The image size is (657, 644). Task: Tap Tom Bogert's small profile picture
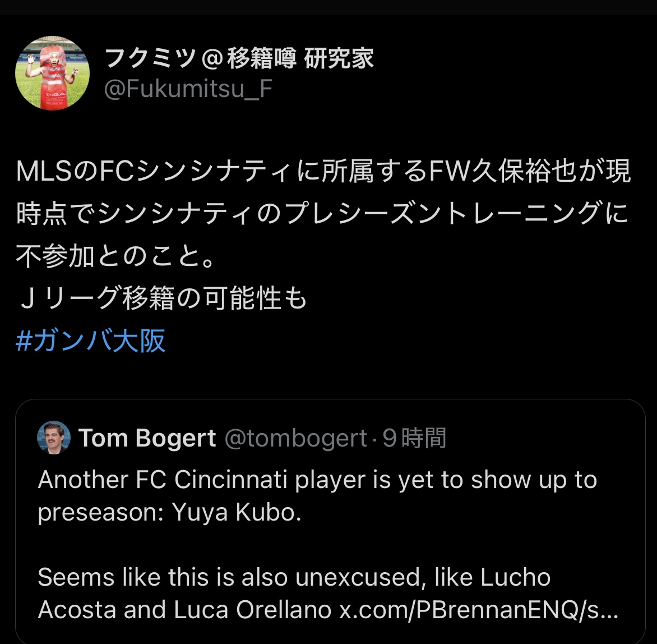pyautogui.click(x=54, y=438)
